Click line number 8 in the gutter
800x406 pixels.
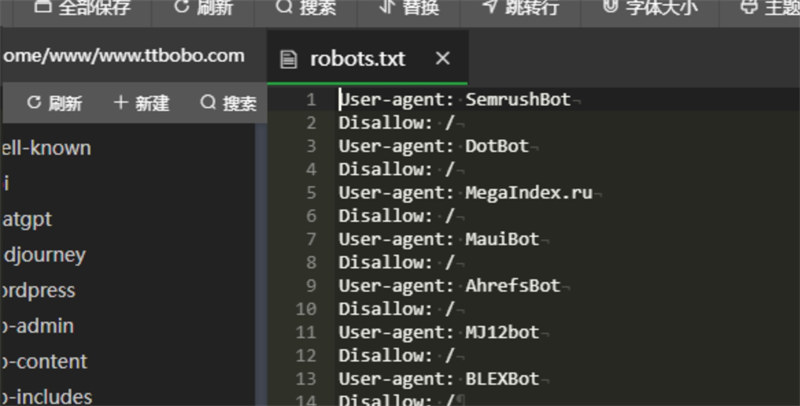[x=311, y=263]
